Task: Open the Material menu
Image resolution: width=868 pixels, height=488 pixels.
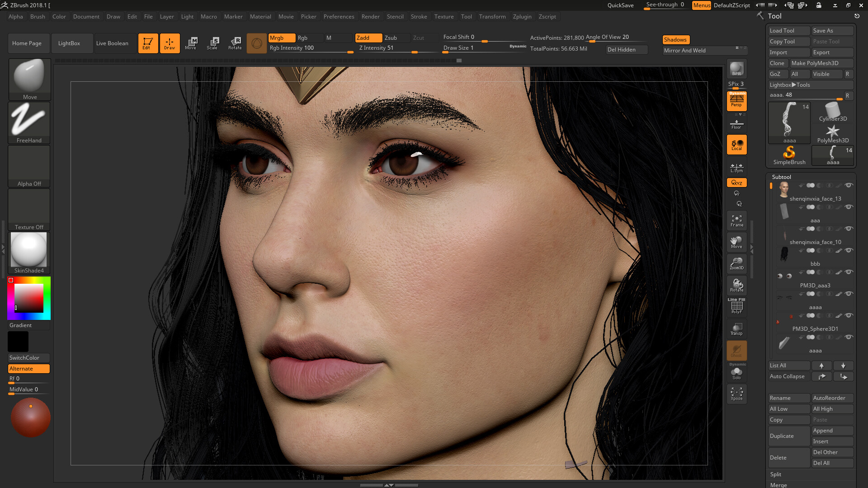Action: point(260,17)
